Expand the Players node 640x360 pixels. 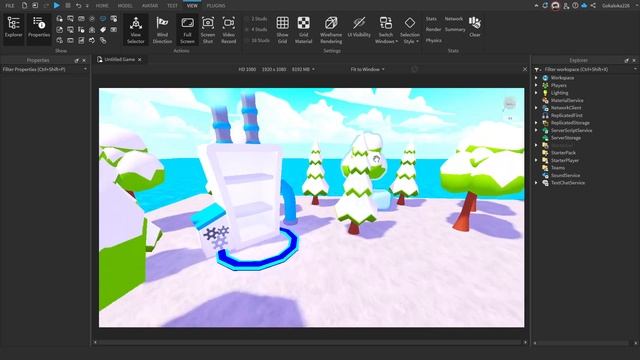pyautogui.click(x=536, y=85)
